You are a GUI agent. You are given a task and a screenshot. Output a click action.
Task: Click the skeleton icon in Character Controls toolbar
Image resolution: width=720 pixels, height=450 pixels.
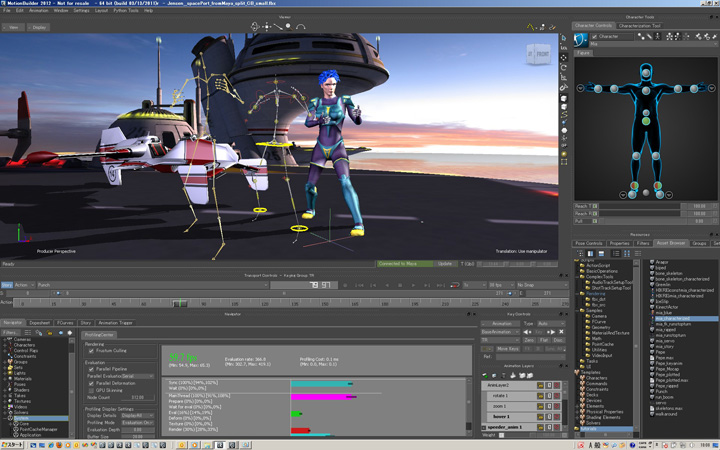coord(658,36)
